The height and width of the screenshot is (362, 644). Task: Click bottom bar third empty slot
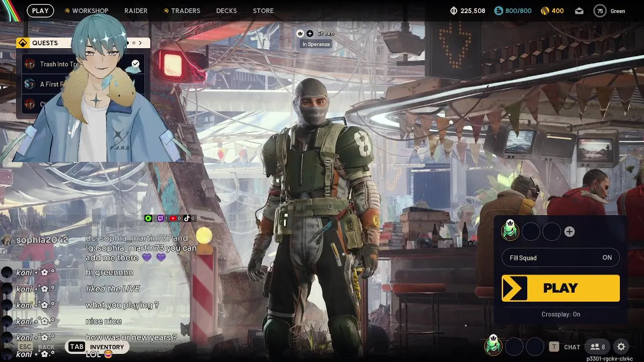point(534,346)
